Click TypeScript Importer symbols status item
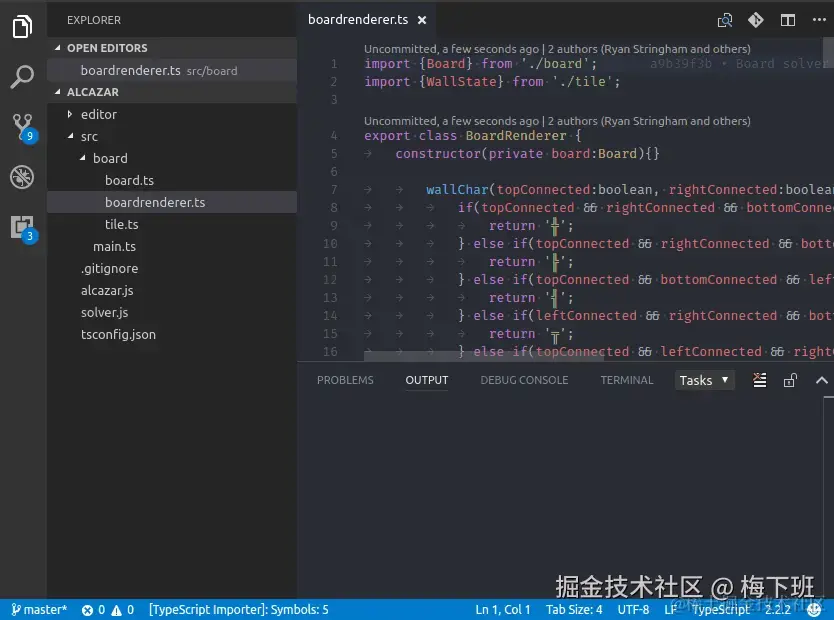The width and height of the screenshot is (834, 620). point(239,609)
